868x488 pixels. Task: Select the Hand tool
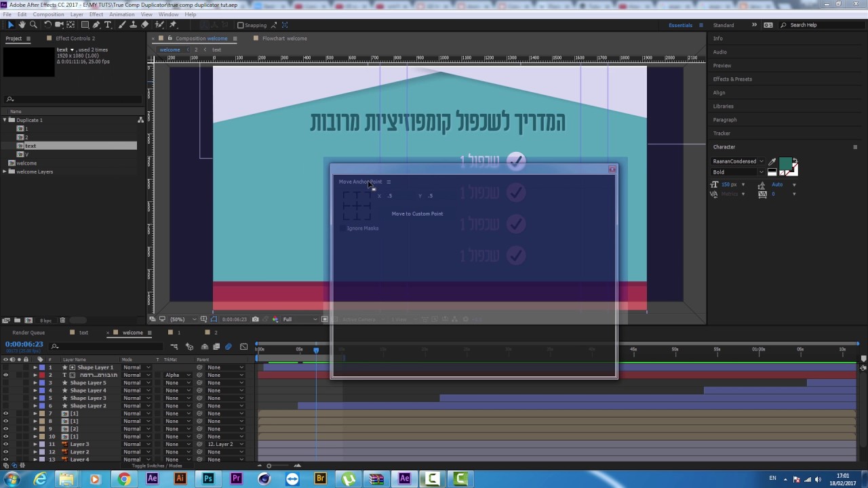coord(22,24)
